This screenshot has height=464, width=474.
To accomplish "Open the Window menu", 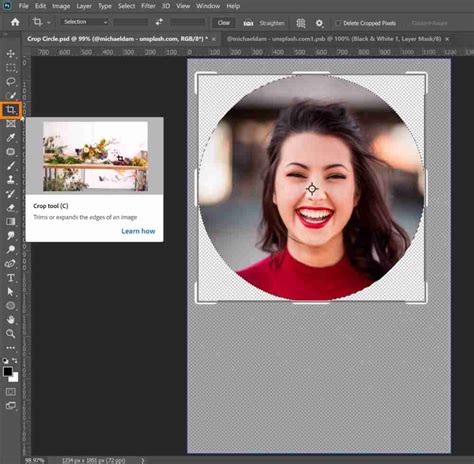I will (x=208, y=6).
